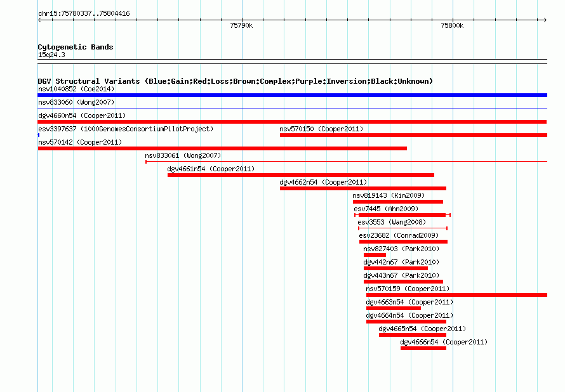Open the nsv570142 (Cooper2011) label

click(x=80, y=142)
